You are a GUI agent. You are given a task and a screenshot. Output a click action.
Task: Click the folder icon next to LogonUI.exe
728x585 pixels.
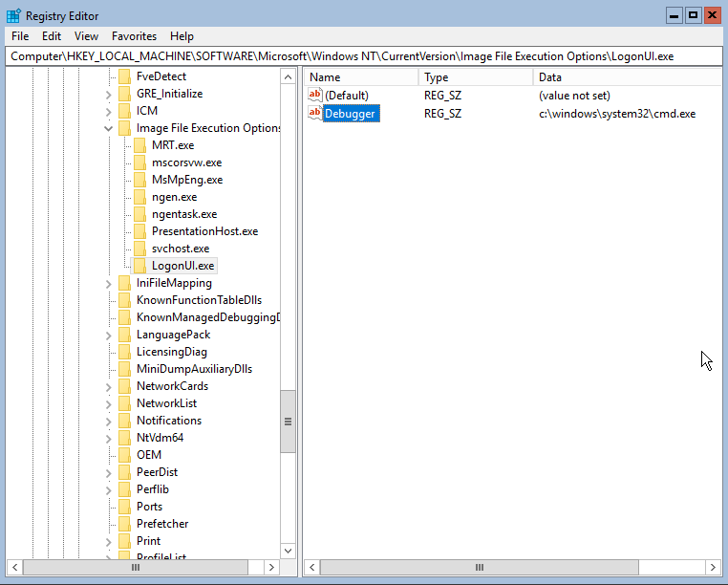coord(139,266)
